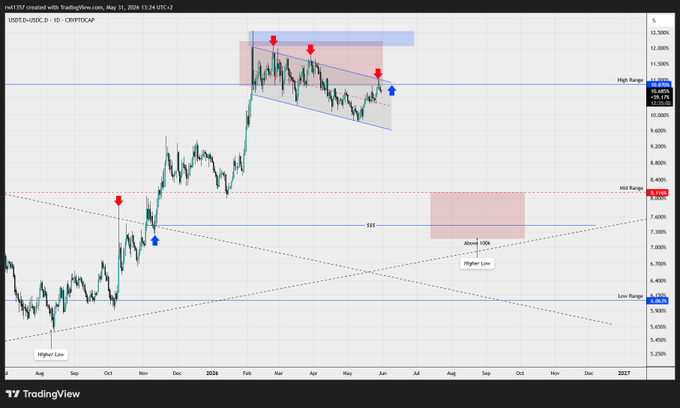680x408 pixels.
Task: Select the blue arrow below the November candles
Action: click(155, 241)
